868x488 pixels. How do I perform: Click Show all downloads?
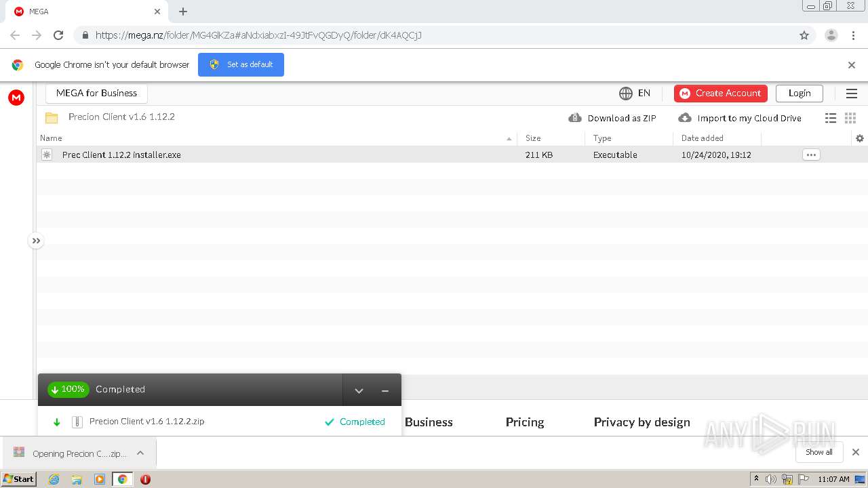tap(819, 452)
